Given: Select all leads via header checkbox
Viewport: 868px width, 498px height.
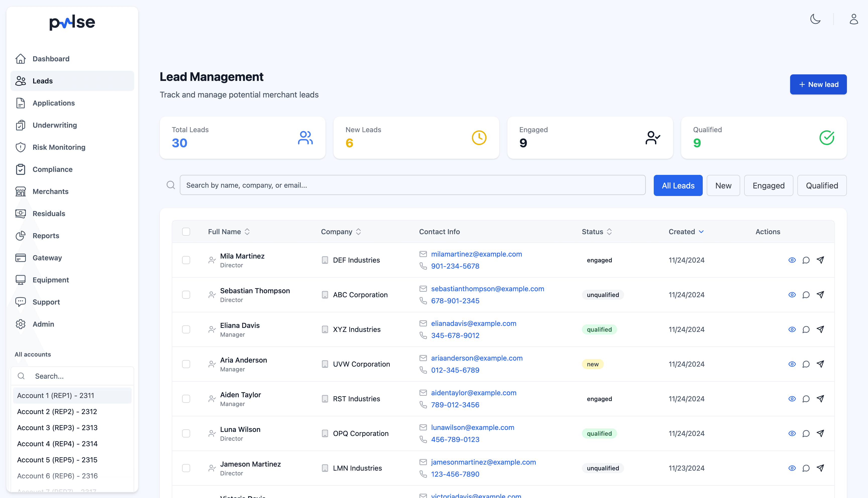Looking at the screenshot, I should [186, 232].
